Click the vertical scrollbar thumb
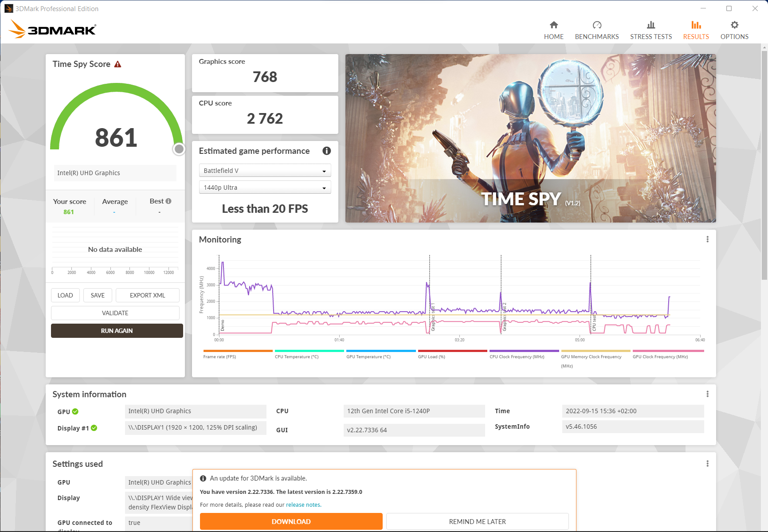Viewport: 768px width, 532px height. [x=764, y=165]
